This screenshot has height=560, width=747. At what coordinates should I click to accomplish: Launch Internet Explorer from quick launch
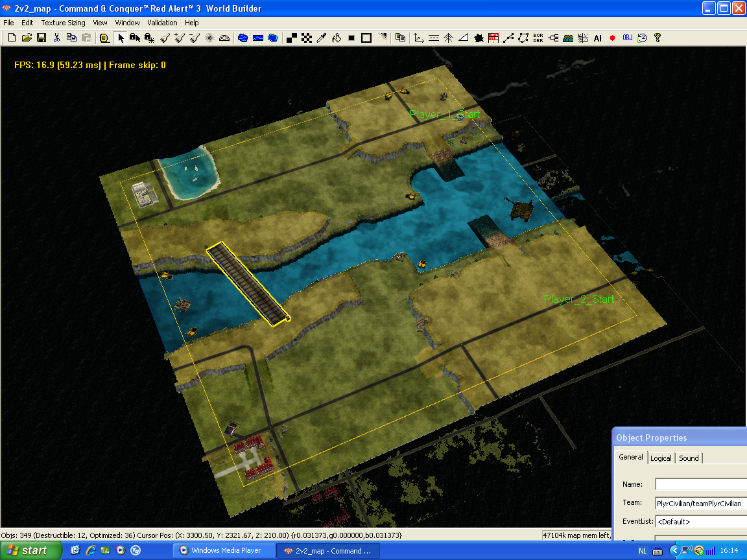coord(91,550)
